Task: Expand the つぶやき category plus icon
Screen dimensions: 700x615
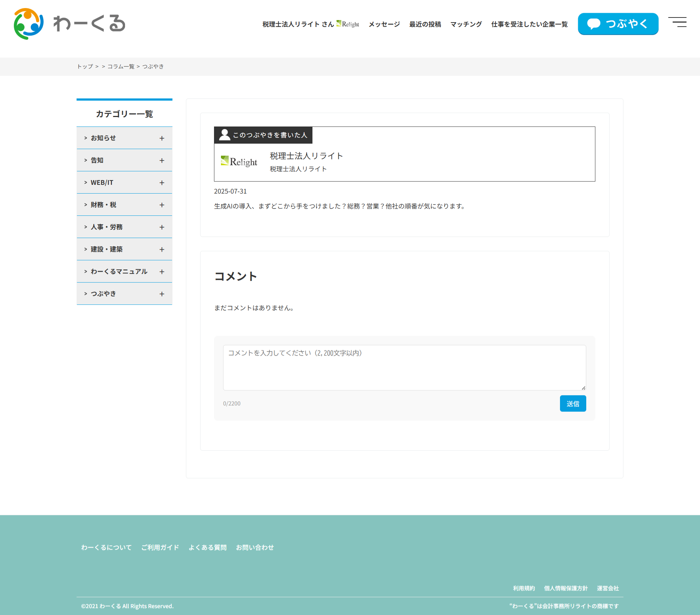Action: [162, 294]
